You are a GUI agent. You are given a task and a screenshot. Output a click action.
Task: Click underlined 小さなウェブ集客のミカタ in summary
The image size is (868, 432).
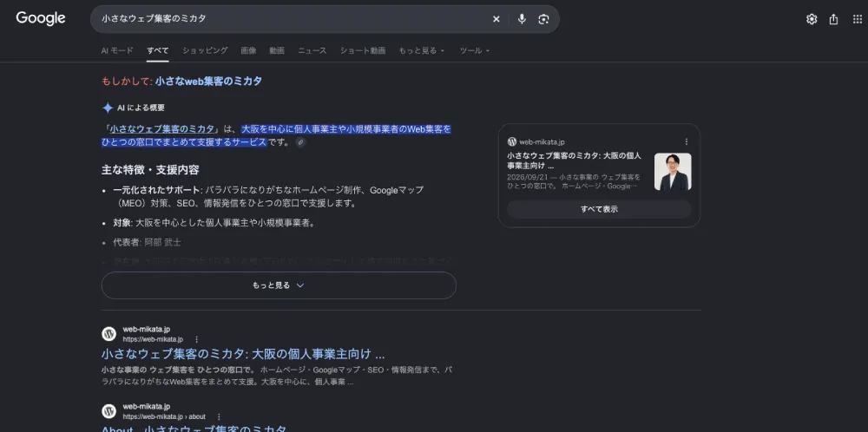click(161, 129)
